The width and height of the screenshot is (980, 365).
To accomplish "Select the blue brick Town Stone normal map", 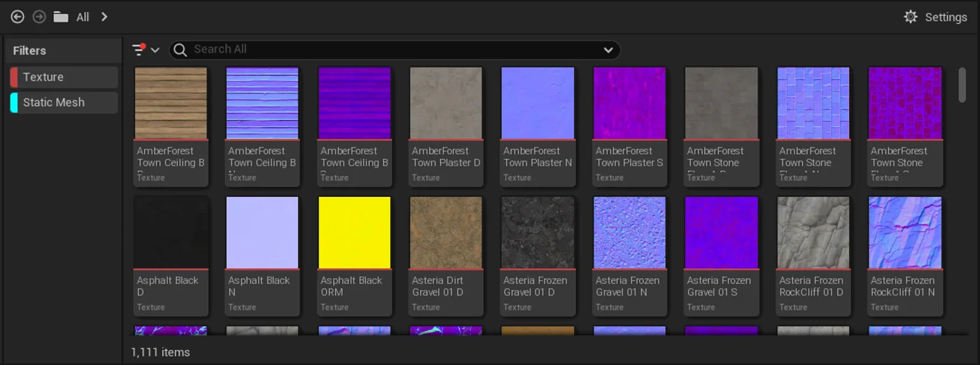I will (x=813, y=126).
